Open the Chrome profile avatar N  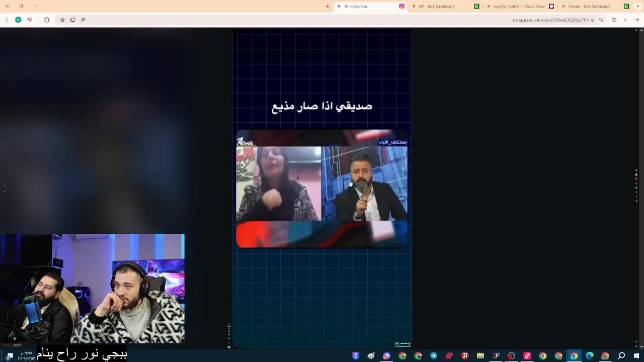(x=18, y=20)
